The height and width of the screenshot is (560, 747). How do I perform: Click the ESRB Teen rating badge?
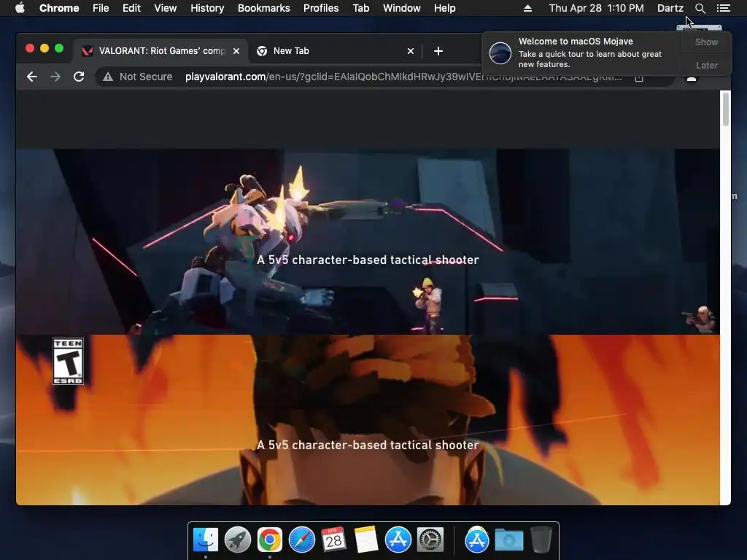tap(68, 362)
